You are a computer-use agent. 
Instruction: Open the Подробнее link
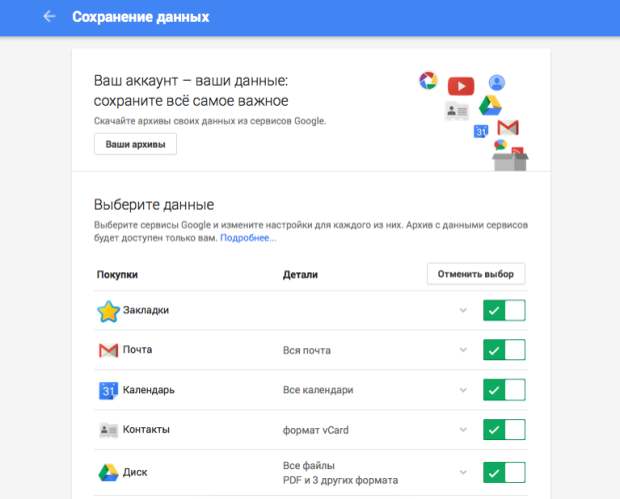coord(248,238)
